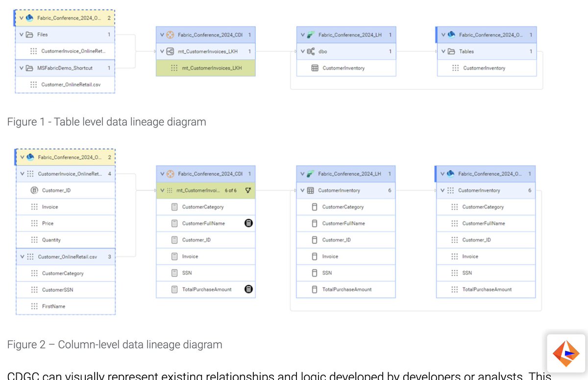Click the grid icon beside CustomerSSN
This screenshot has width=588, height=380.
click(x=34, y=290)
